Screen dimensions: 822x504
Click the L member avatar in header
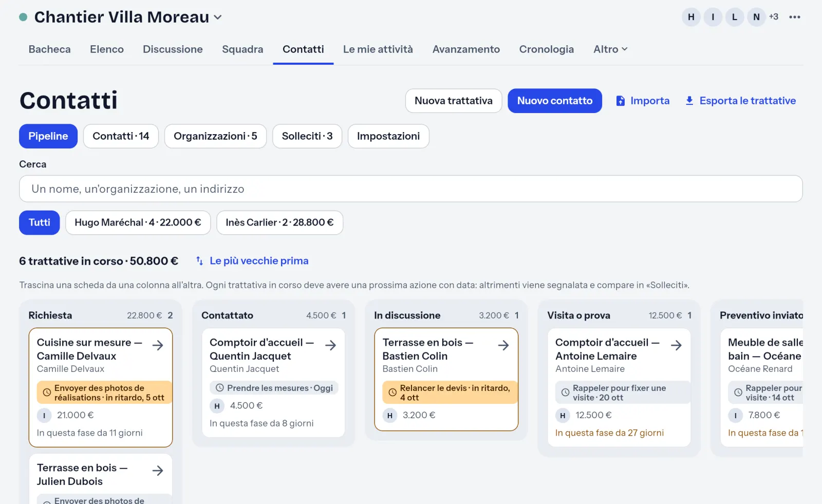click(x=735, y=17)
